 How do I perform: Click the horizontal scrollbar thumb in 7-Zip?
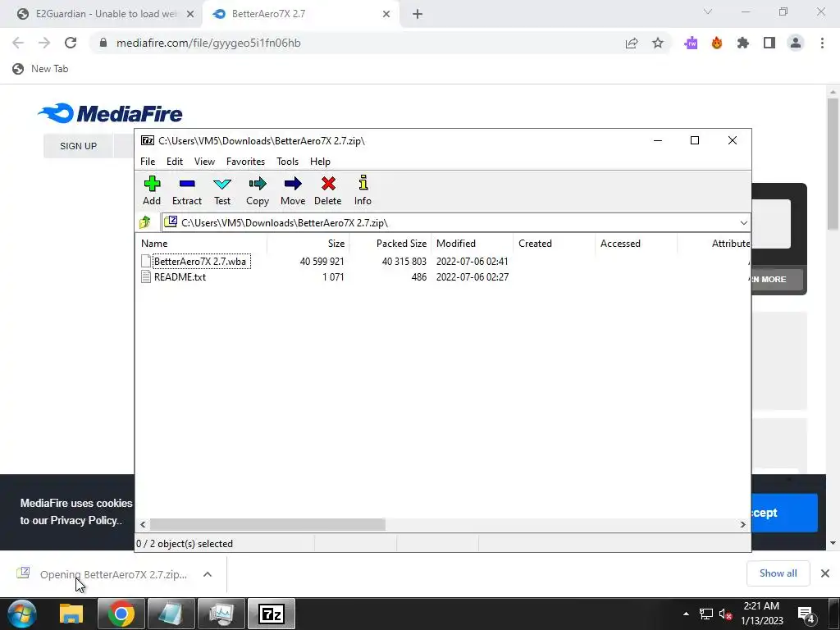(x=267, y=524)
